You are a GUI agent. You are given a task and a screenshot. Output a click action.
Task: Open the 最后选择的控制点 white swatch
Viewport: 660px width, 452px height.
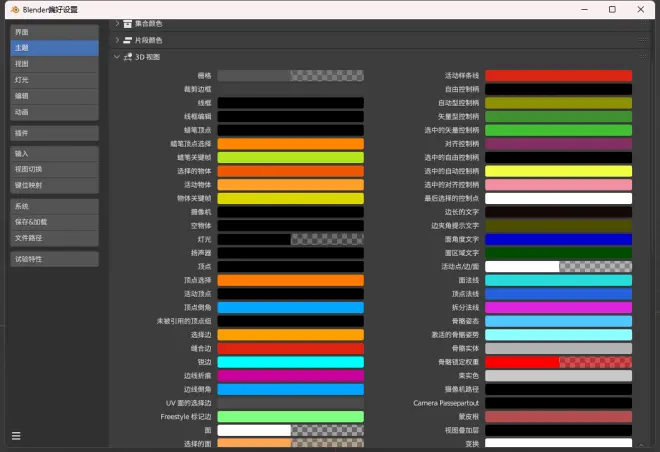[x=559, y=198]
